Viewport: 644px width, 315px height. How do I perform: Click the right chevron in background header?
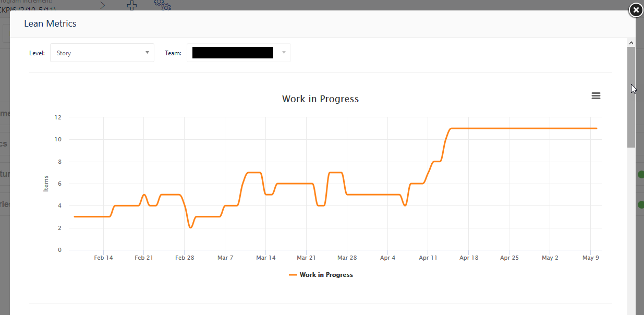pos(103,5)
